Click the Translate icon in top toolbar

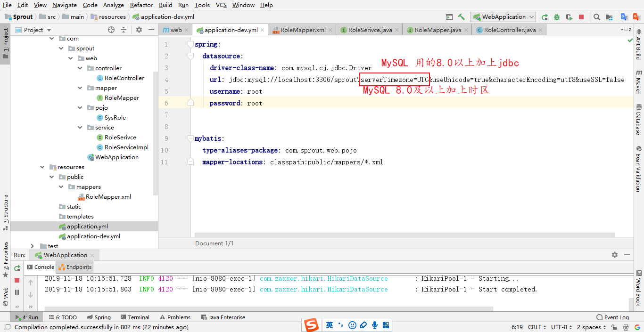pyautogui.click(x=624, y=17)
